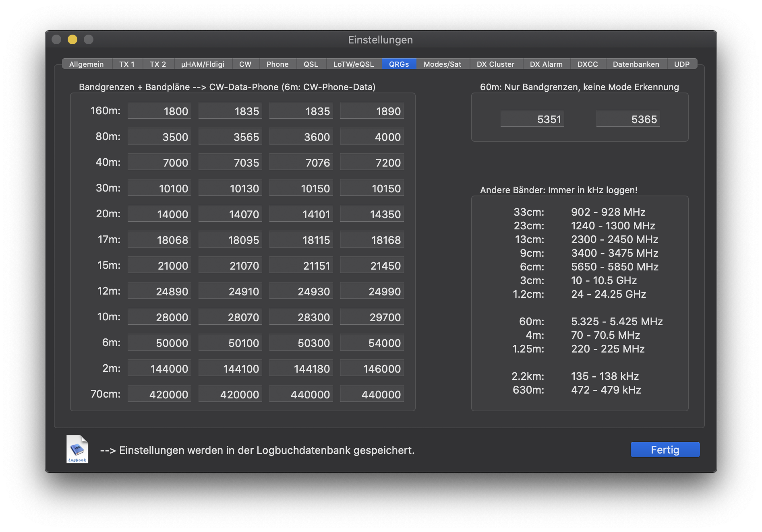This screenshot has width=762, height=532.
Task: Select the 60m lower limit field 5351
Action: 532,119
